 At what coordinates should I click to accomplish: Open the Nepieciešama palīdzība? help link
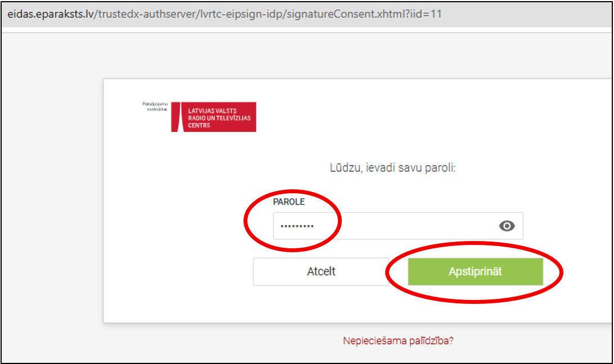[398, 340]
